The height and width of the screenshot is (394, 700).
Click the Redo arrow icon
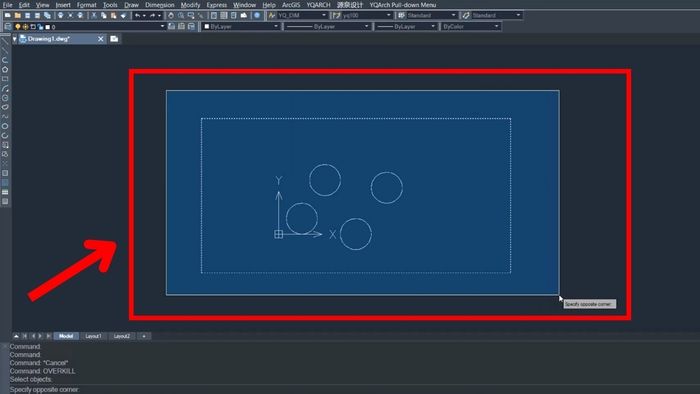pos(153,15)
